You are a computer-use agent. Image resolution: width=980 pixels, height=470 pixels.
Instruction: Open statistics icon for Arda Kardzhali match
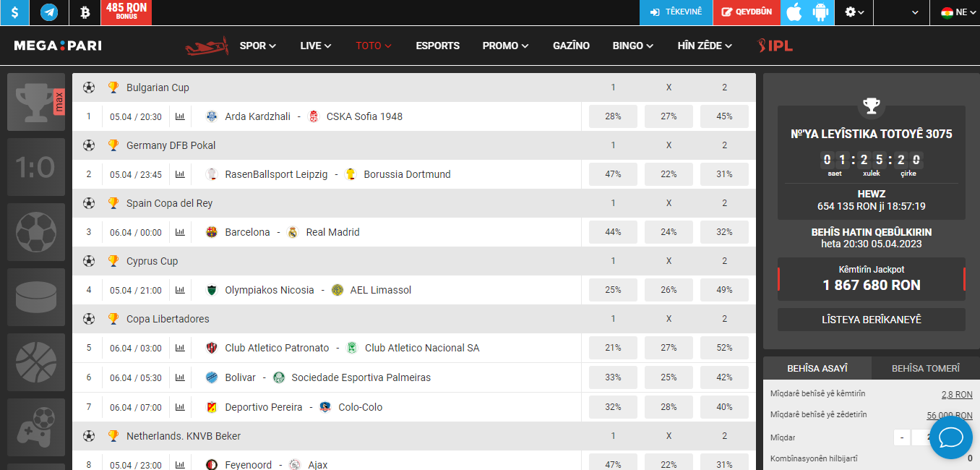(x=180, y=116)
